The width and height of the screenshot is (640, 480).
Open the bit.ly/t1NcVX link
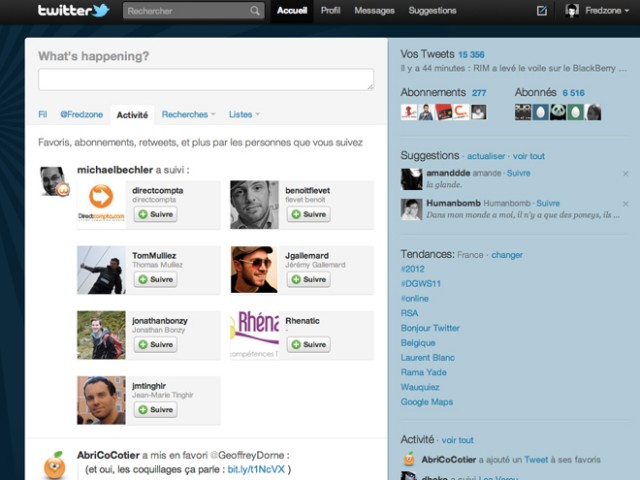(x=256, y=469)
